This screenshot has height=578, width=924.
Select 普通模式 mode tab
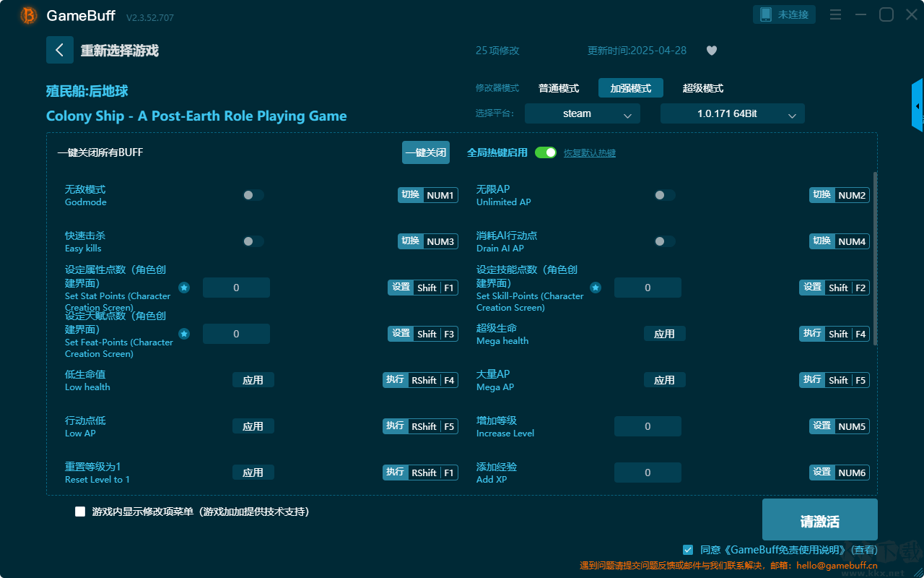click(x=559, y=88)
